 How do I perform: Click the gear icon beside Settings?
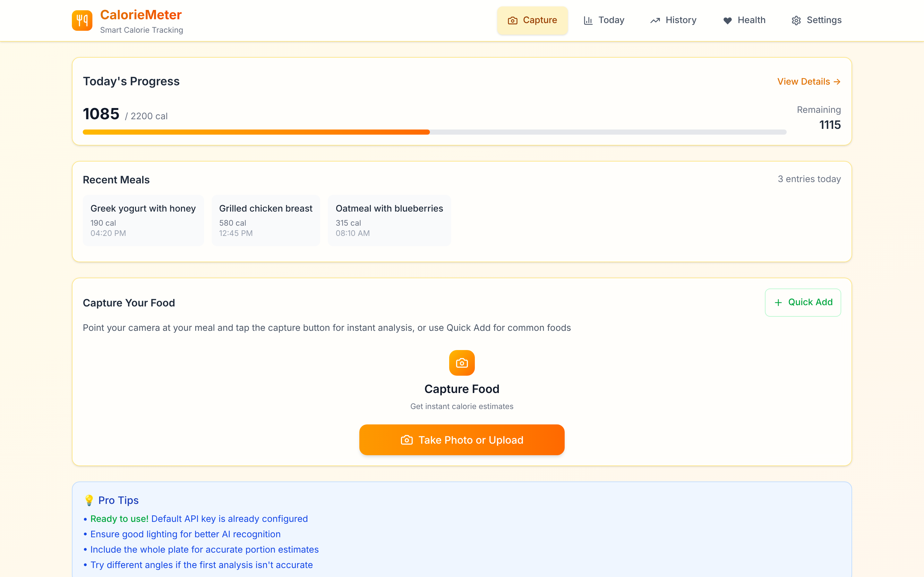point(796,21)
